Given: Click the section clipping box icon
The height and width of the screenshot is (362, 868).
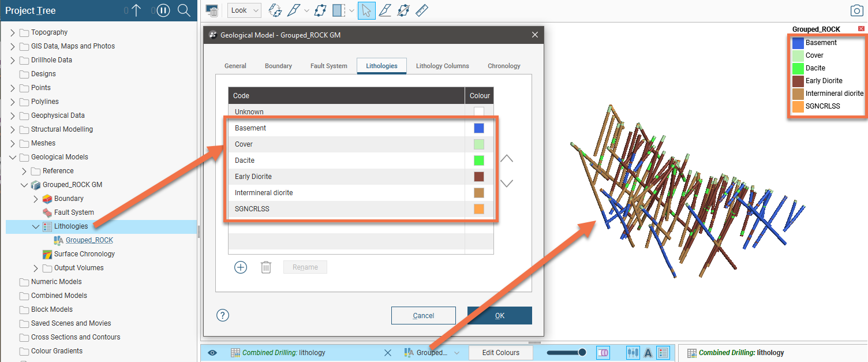Looking at the screenshot, I should coord(339,10).
